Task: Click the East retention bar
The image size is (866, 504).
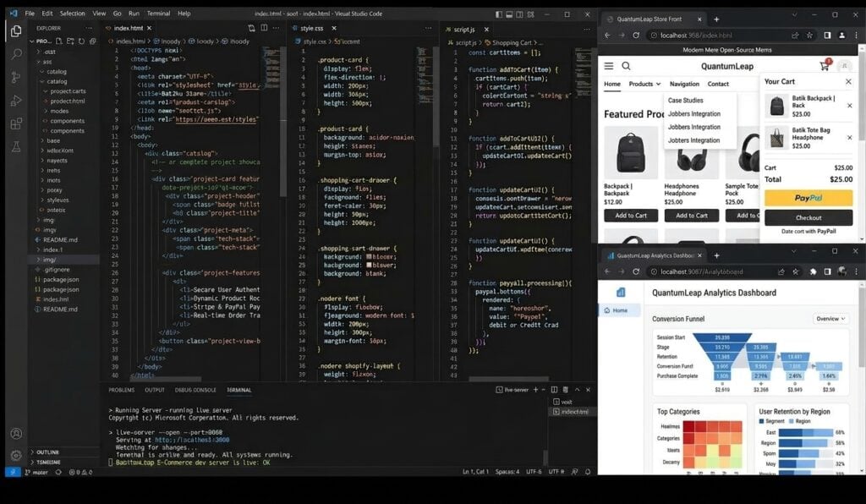Action: point(805,433)
